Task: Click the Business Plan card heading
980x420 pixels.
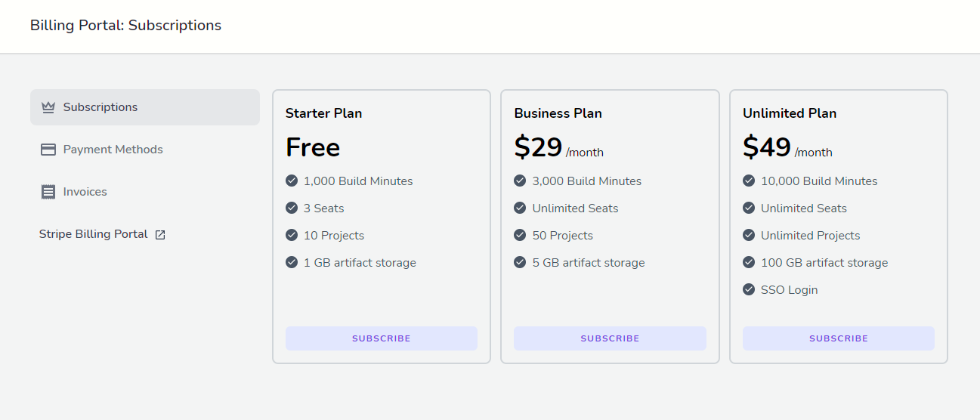Action: coord(558,113)
